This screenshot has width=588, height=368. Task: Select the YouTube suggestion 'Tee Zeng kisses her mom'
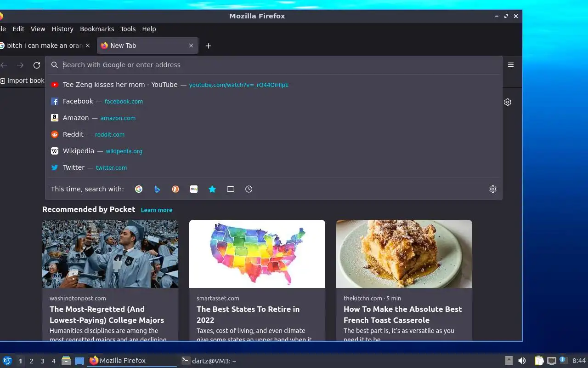point(273,85)
